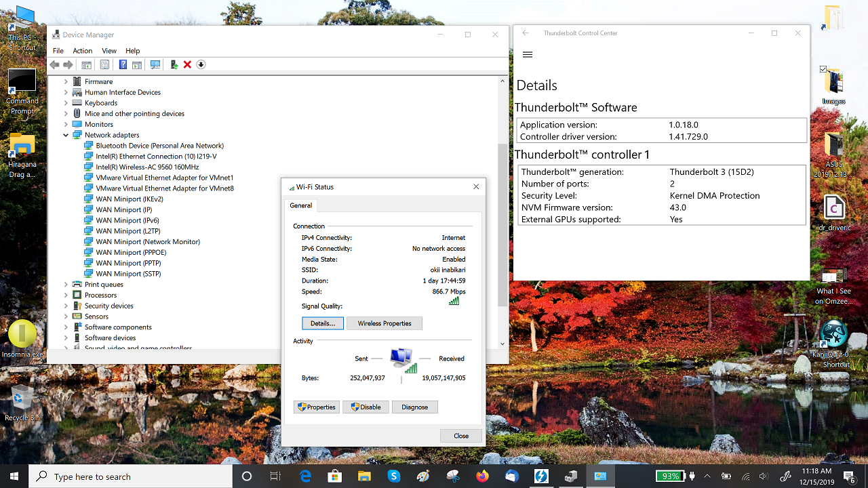The height and width of the screenshot is (488, 868).
Task: Click the Details... button in Wi-Fi Status
Action: 323,323
